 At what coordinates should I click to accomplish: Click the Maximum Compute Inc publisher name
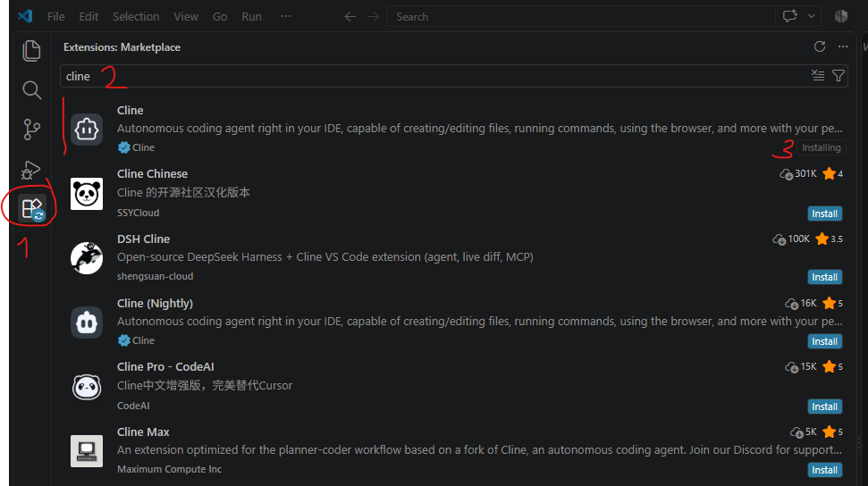click(169, 469)
